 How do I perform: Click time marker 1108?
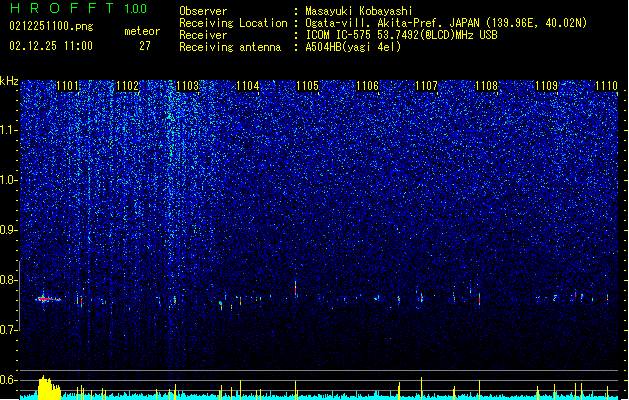pyautogui.click(x=487, y=86)
